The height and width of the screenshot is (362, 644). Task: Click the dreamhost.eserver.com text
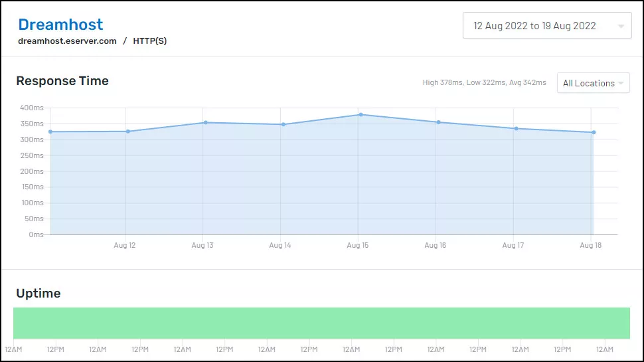(x=67, y=41)
